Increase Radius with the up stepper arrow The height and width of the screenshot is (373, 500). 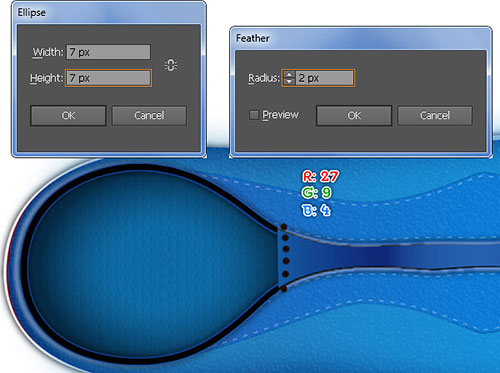click(x=289, y=75)
